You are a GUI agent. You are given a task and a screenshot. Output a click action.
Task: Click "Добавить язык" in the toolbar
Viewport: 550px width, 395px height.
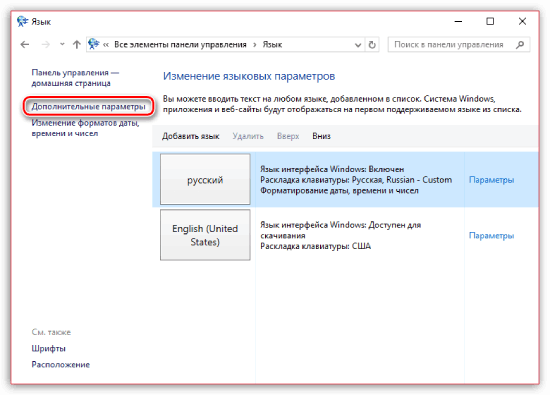[x=190, y=136]
